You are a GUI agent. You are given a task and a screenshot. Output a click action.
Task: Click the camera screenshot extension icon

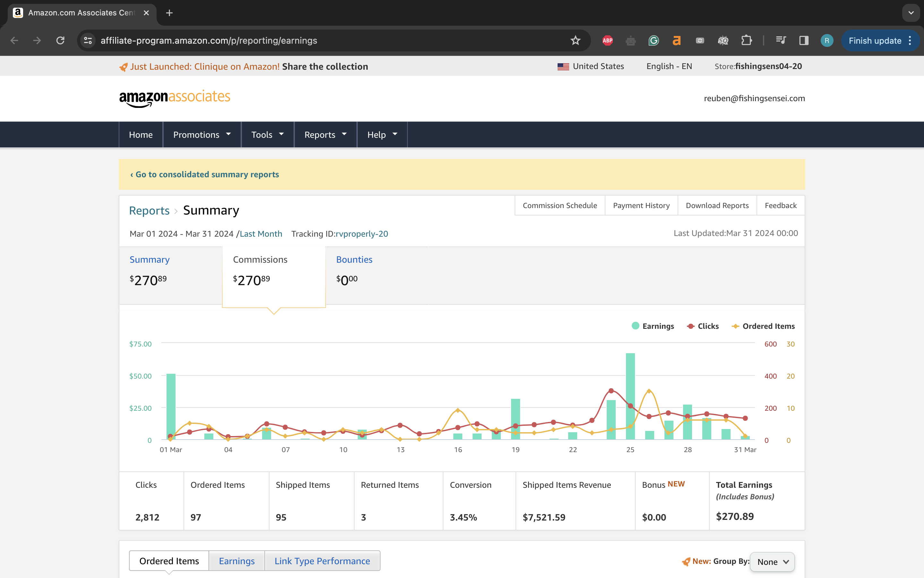pos(700,40)
